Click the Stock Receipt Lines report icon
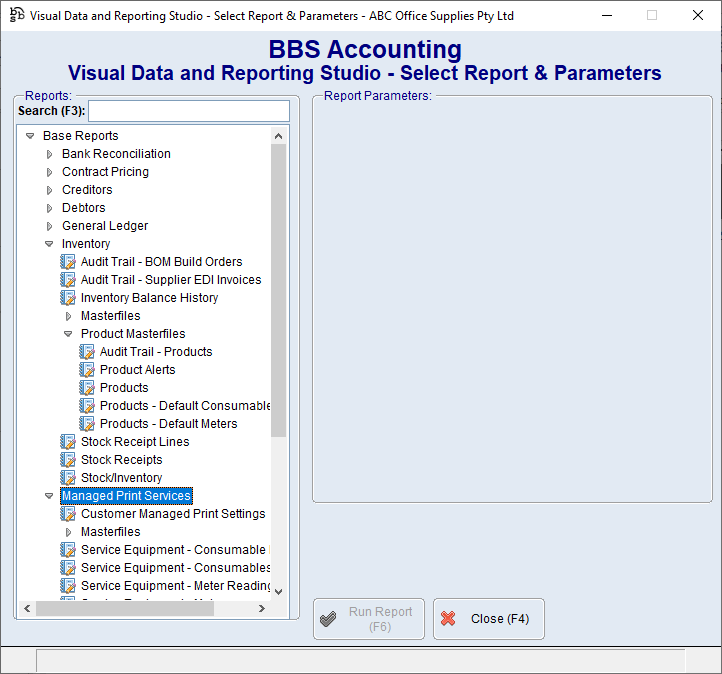 68,442
